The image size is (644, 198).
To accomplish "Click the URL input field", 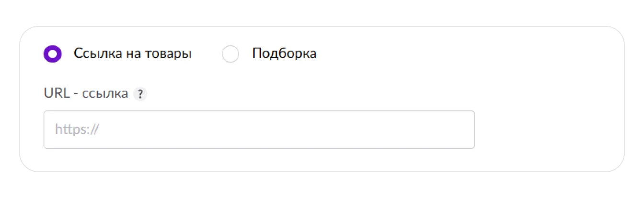I will point(259,130).
